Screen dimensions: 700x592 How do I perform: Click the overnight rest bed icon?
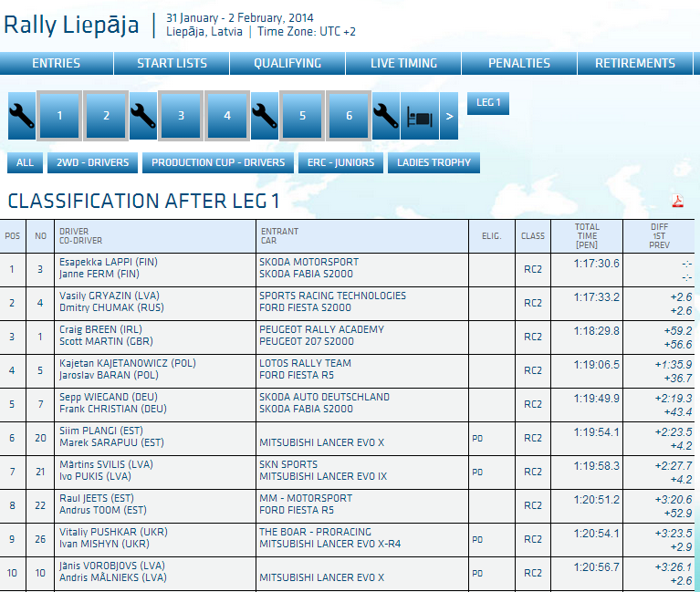419,116
